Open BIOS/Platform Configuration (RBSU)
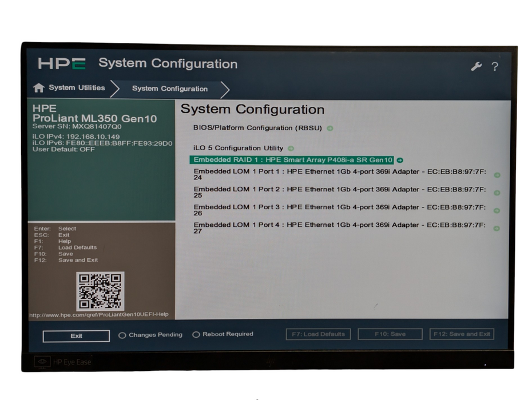The width and height of the screenshot is (532, 400). 257,128
